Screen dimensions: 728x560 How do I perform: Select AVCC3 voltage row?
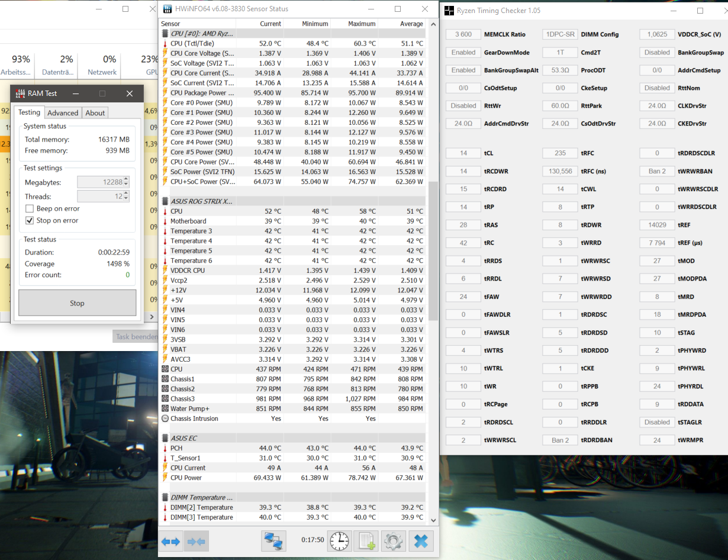tap(293, 359)
